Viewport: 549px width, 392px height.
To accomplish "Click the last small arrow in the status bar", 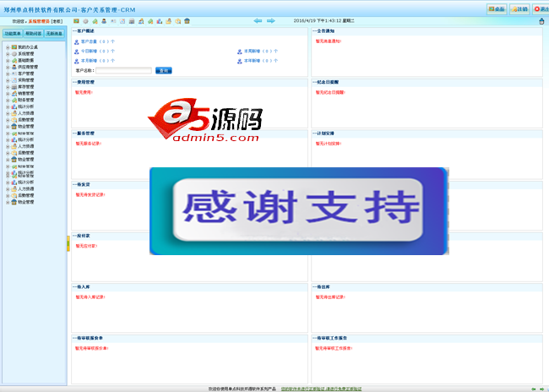I will coord(542,389).
